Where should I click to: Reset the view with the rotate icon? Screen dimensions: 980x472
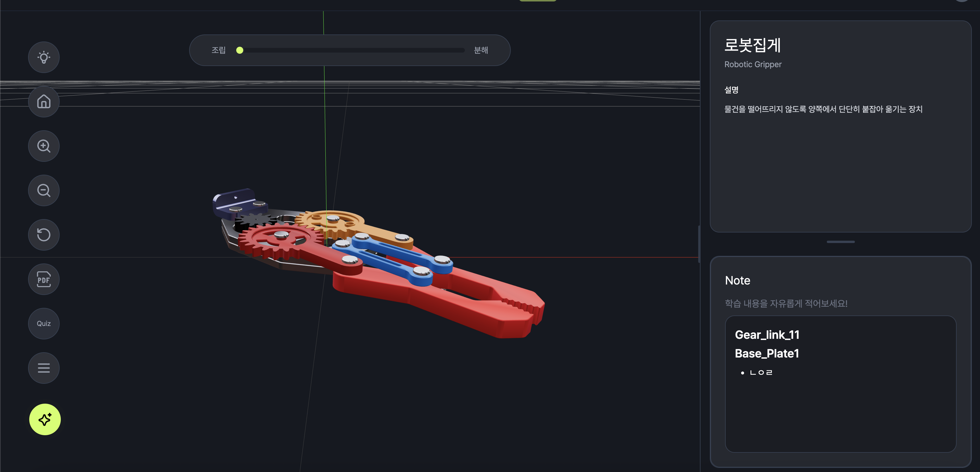(x=44, y=235)
